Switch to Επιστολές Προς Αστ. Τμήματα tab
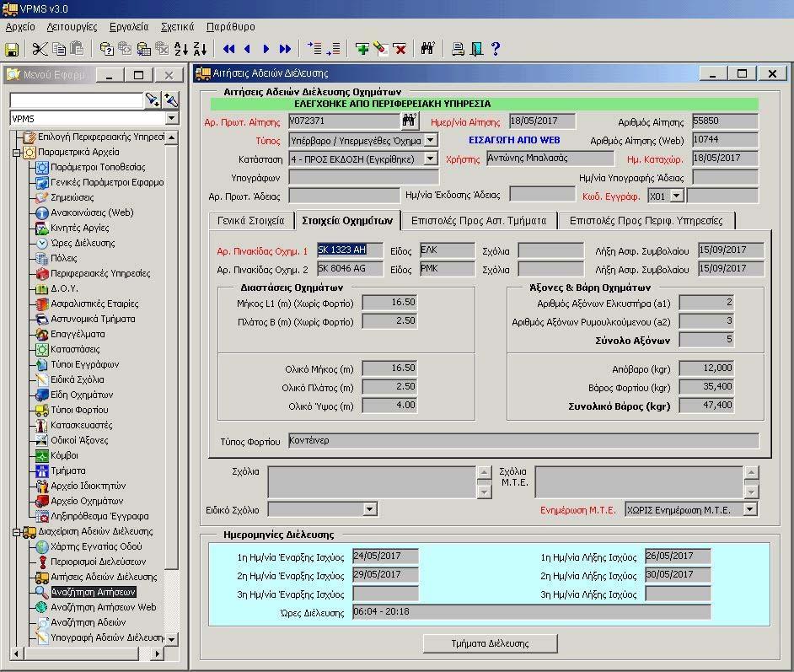The width and height of the screenshot is (794, 672). [479, 221]
